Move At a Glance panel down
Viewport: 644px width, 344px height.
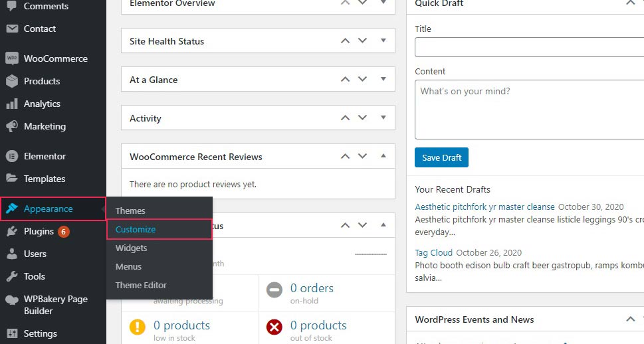pyautogui.click(x=362, y=79)
